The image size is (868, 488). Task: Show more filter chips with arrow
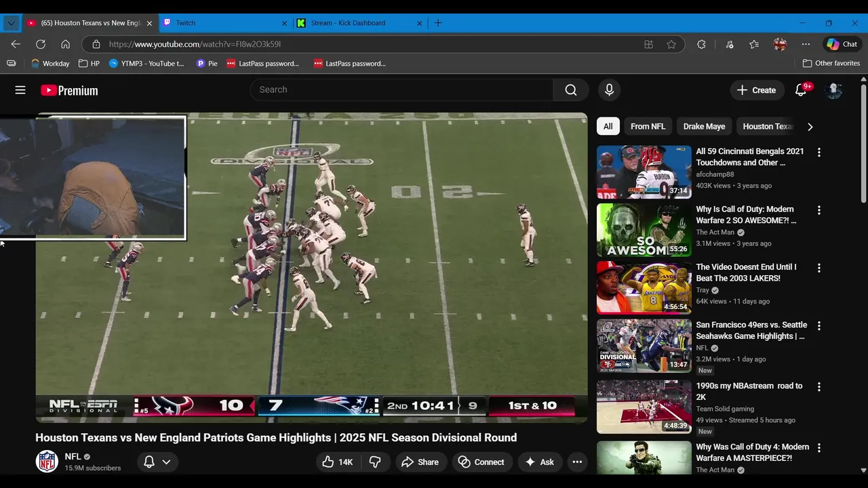[x=810, y=127]
